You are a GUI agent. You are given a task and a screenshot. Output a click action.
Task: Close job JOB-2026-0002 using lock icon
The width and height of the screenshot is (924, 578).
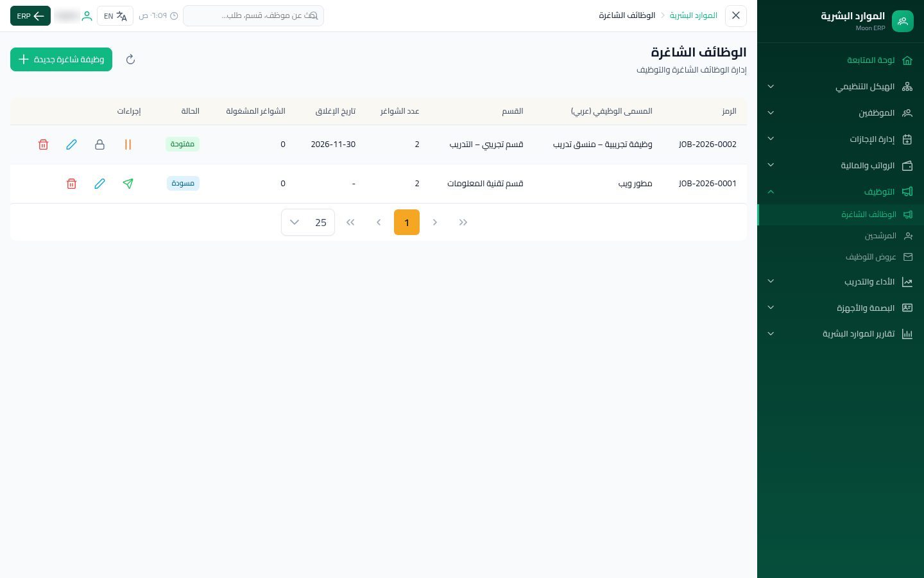point(99,144)
